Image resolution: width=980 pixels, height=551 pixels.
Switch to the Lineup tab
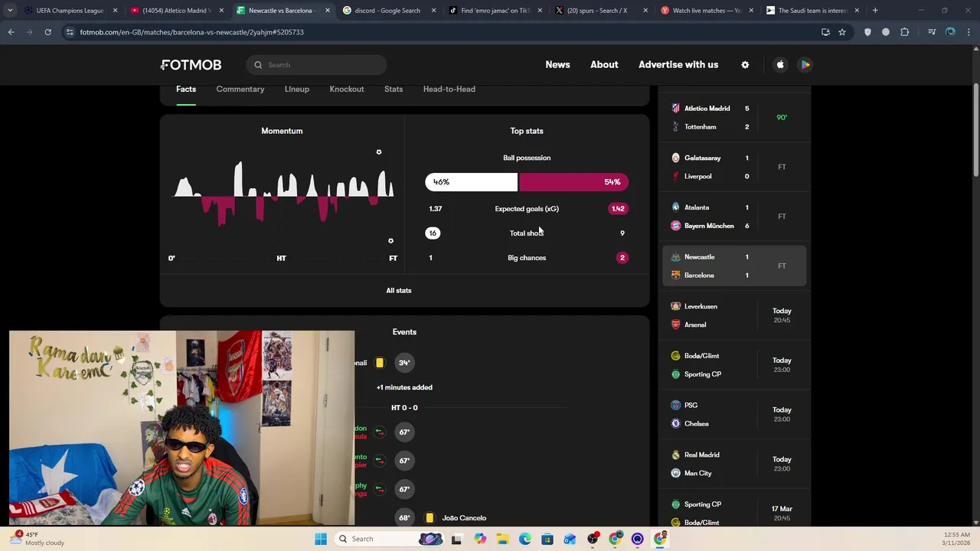297,90
